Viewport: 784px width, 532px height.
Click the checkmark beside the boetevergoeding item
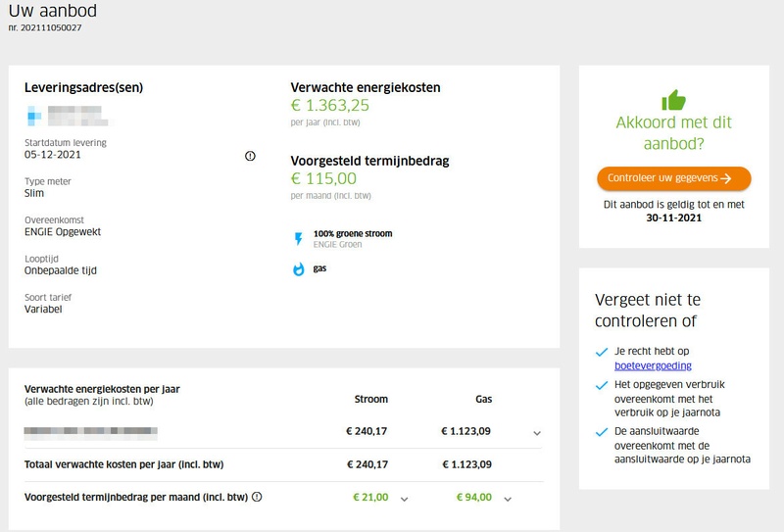[x=602, y=352]
